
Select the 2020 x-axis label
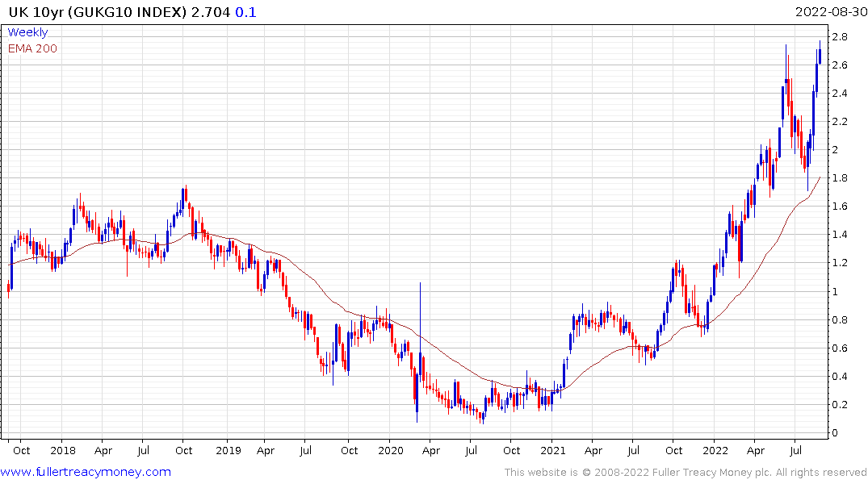click(391, 450)
